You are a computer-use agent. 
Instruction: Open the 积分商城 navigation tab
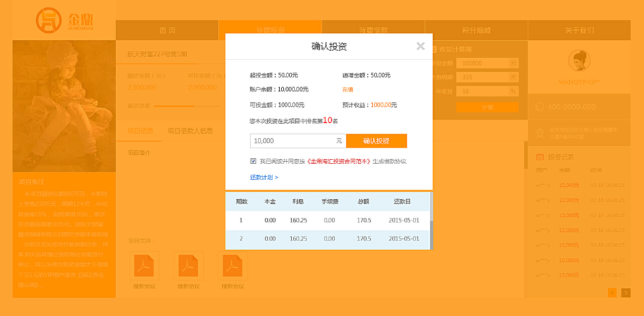point(476,30)
